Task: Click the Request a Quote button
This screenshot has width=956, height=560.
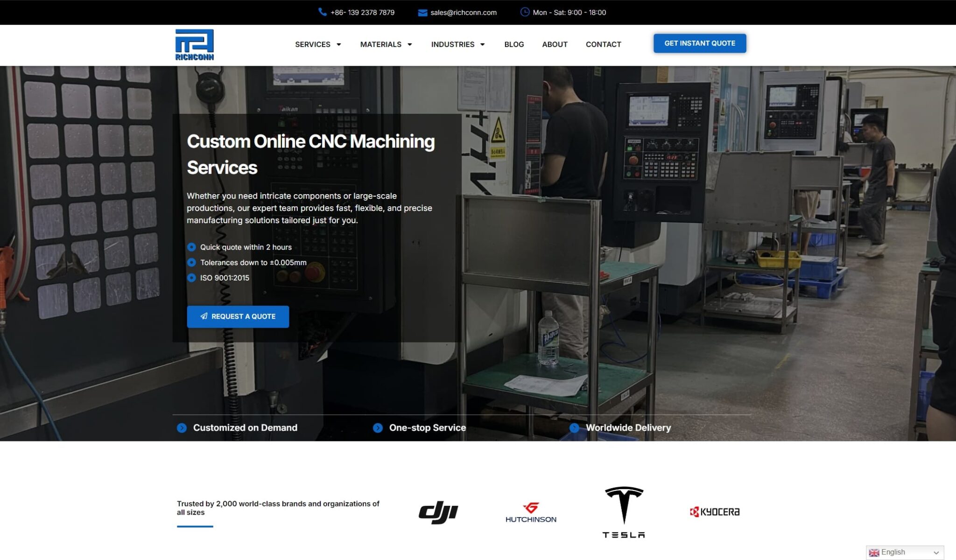Action: 238,316
